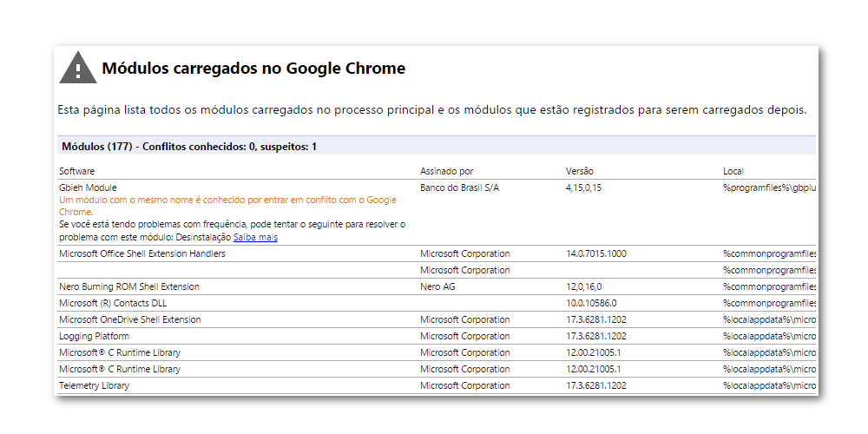Select the Logging Platform row
Screen dimensions: 868x434
[94, 336]
